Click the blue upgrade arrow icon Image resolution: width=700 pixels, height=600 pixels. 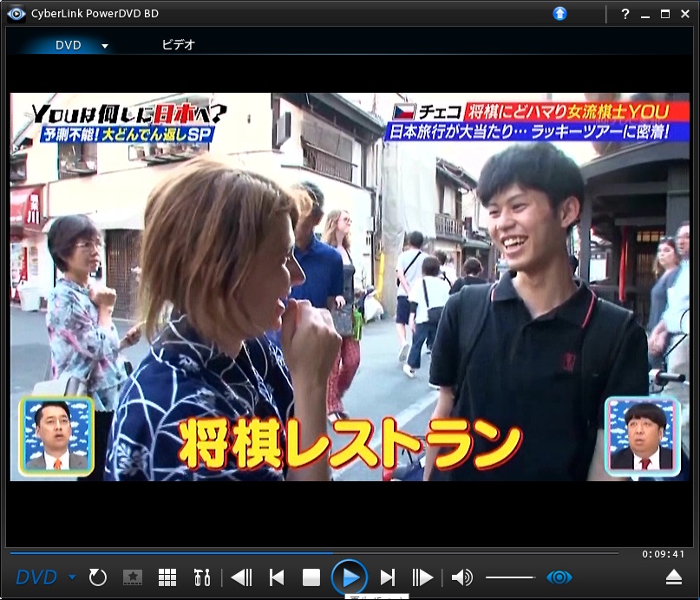pos(559,14)
